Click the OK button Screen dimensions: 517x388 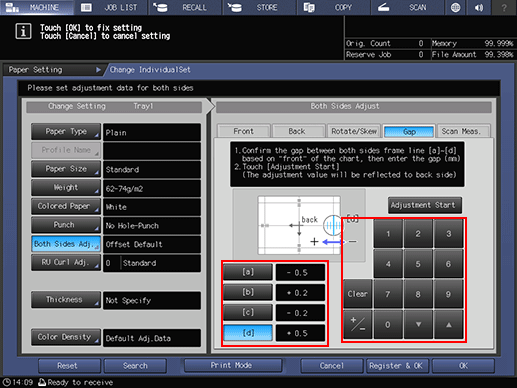463,366
